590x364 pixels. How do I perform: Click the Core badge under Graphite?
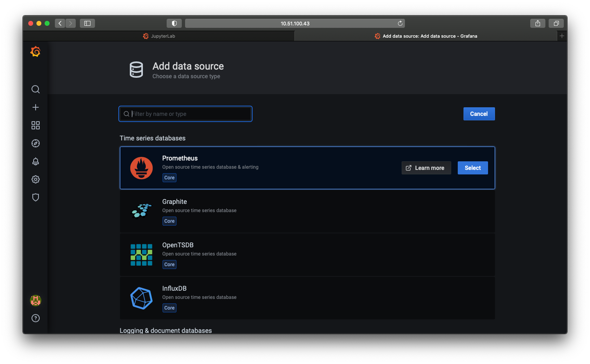point(170,221)
